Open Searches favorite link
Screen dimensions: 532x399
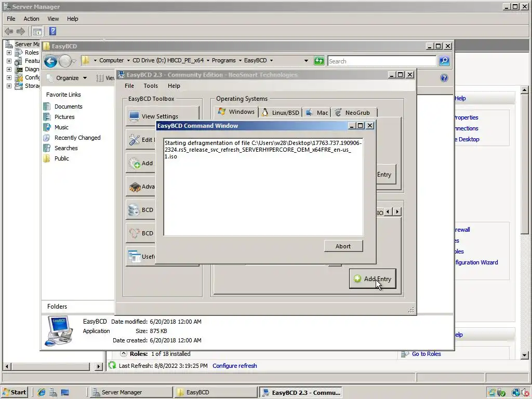click(x=66, y=148)
